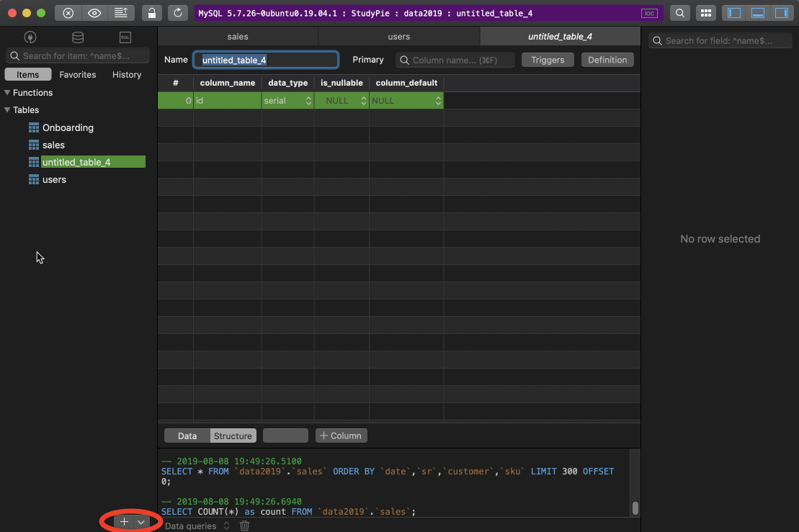Click the MySQL connection title bar

(429, 13)
